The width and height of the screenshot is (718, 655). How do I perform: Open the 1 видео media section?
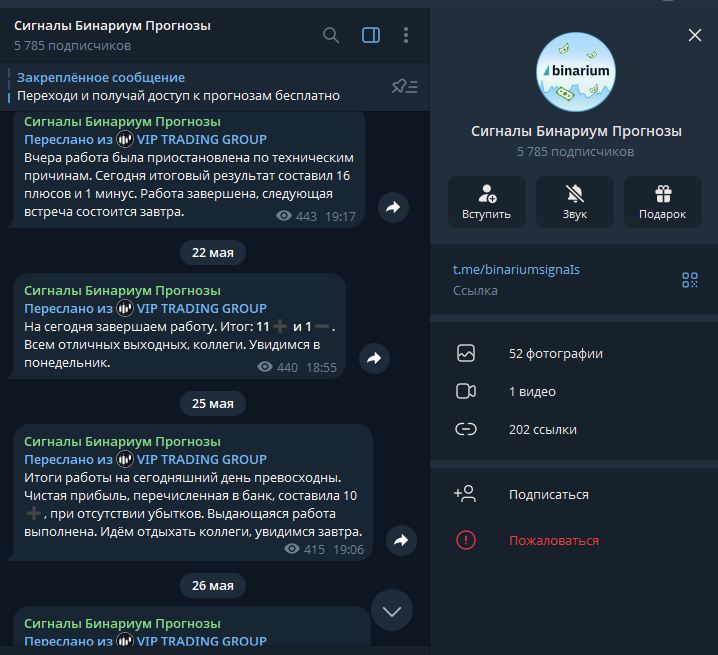click(x=574, y=392)
